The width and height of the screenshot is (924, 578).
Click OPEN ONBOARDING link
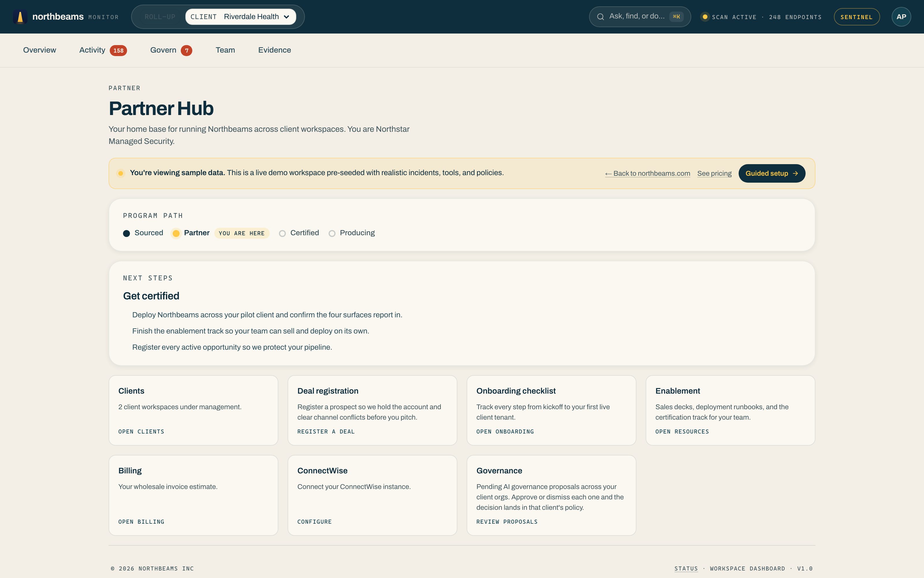(505, 431)
